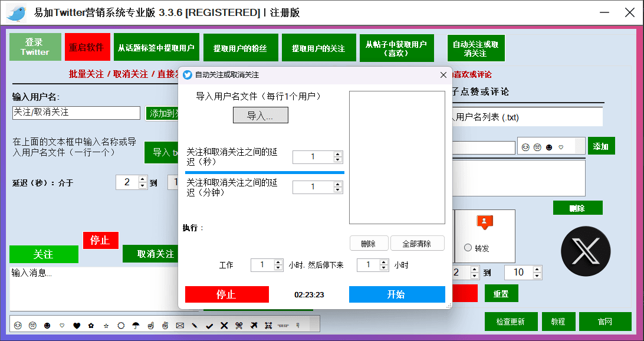Image resolution: width=644 pixels, height=341 pixels.
Task: Insert the umbrella symbol
Action: coord(136,326)
